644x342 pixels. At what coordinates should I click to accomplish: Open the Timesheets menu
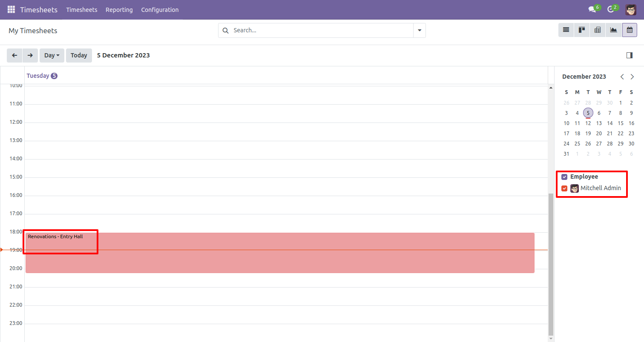82,9
